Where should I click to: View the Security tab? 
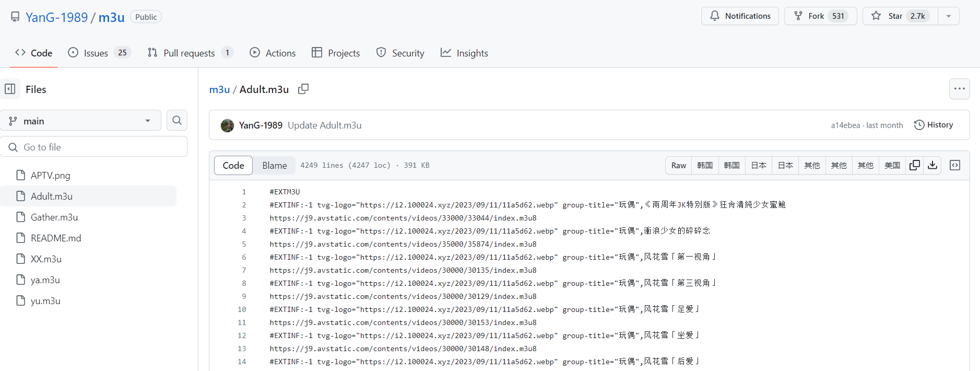(400, 53)
